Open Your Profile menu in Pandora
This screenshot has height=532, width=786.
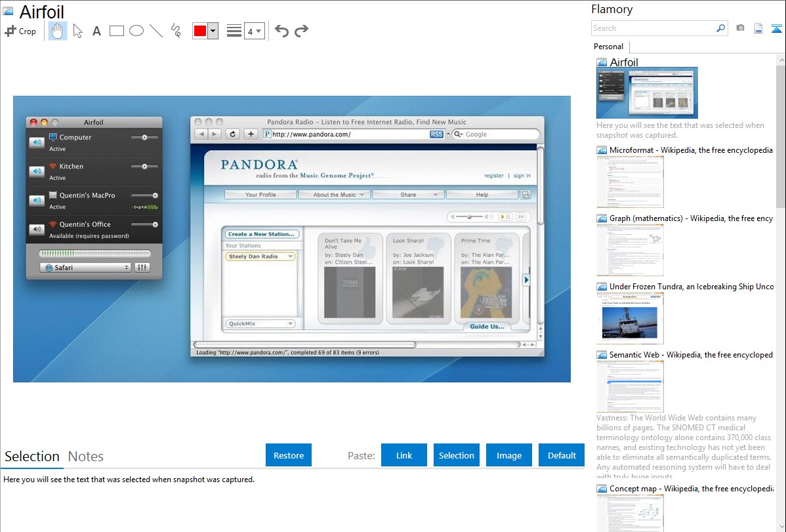[260, 195]
